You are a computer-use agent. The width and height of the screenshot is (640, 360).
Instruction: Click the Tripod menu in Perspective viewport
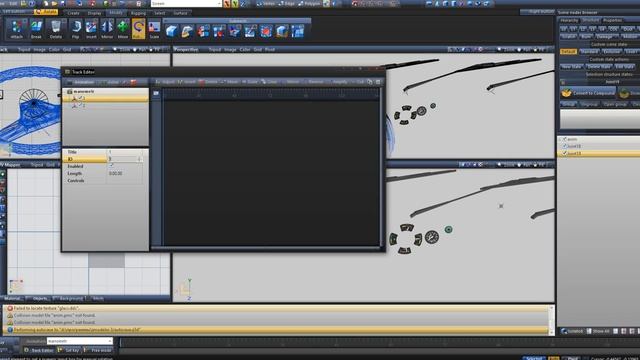click(x=214, y=49)
